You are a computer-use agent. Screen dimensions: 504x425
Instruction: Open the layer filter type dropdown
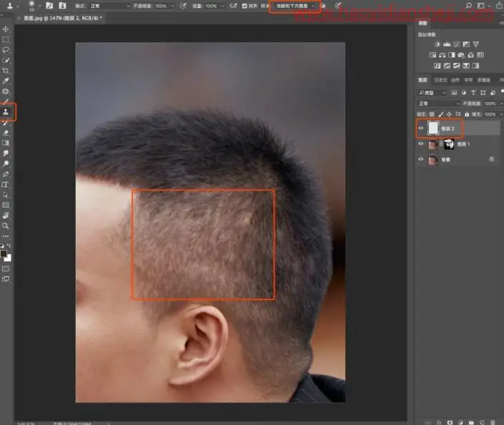(x=432, y=93)
